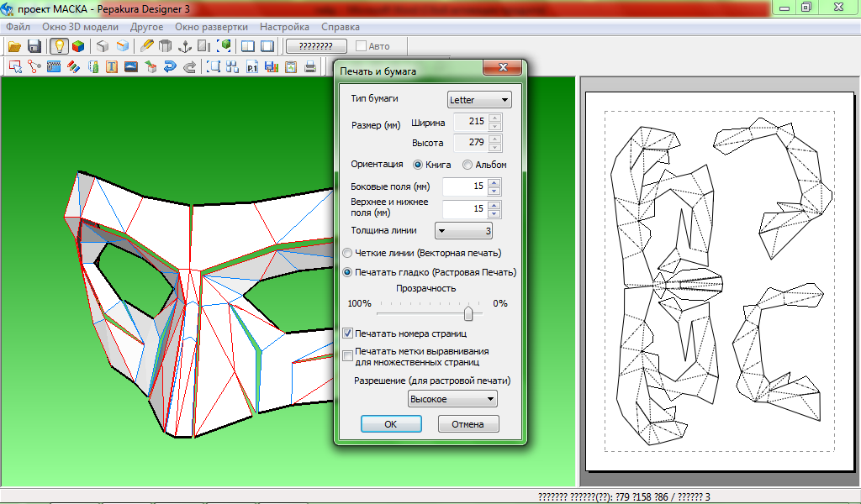Screen dimensions: 861x504
Task: Decrease Верхнее и нижнее поля down arrow
Action: 494,213
